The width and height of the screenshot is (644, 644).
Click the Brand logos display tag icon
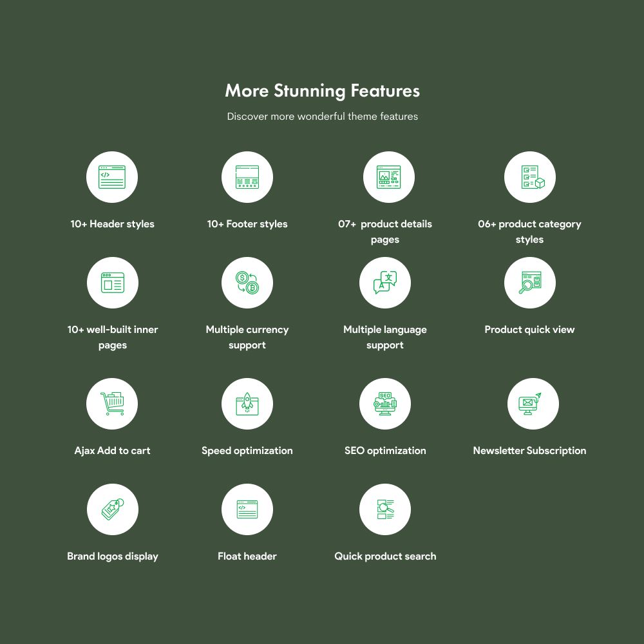pyautogui.click(x=112, y=509)
